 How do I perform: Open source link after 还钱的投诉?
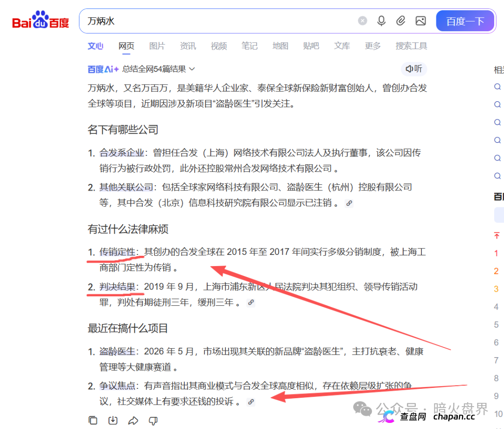[251, 402]
